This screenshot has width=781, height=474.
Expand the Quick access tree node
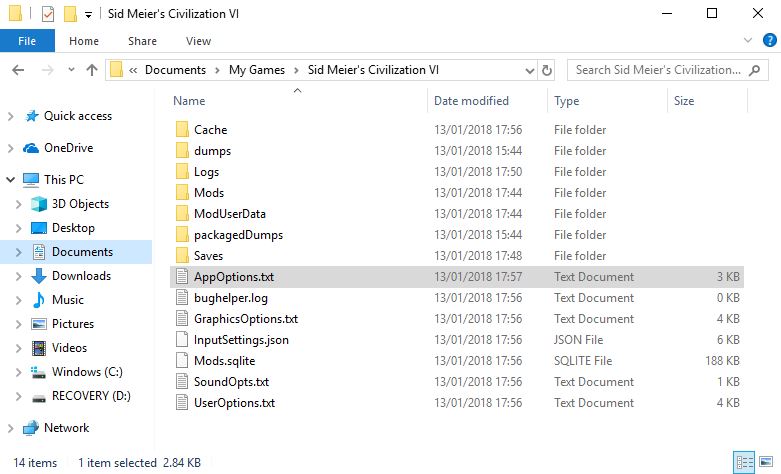coord(10,116)
